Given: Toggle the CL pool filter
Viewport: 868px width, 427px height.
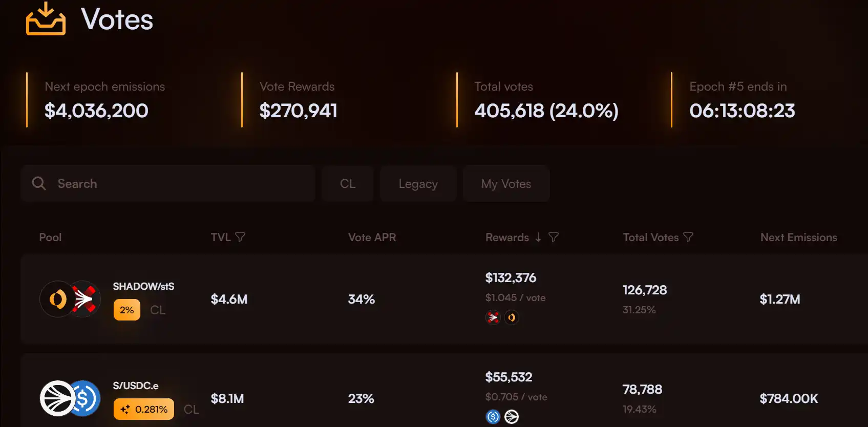Looking at the screenshot, I should (348, 183).
